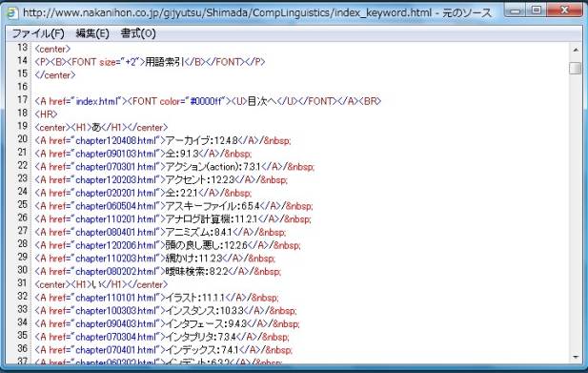This screenshot has width=588, height=373.
Task: Click the イラスト:11.1.1 text
Action: 195,298
